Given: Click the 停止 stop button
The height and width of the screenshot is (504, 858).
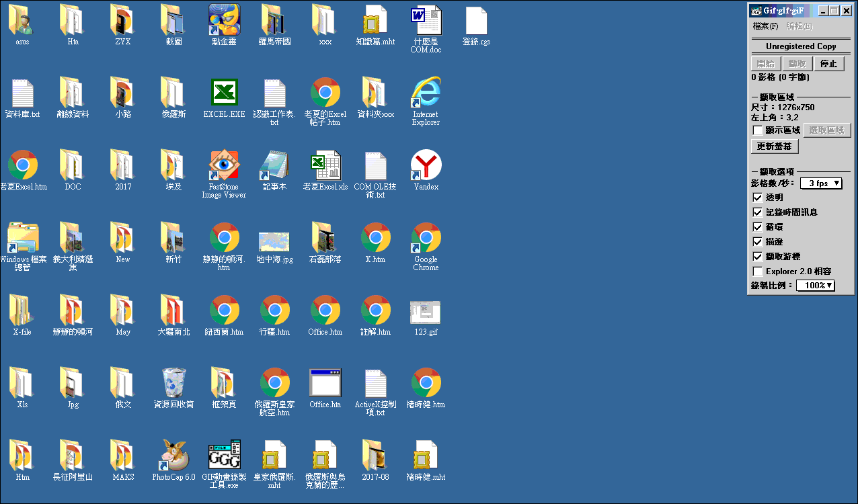Looking at the screenshot, I should tap(829, 64).
